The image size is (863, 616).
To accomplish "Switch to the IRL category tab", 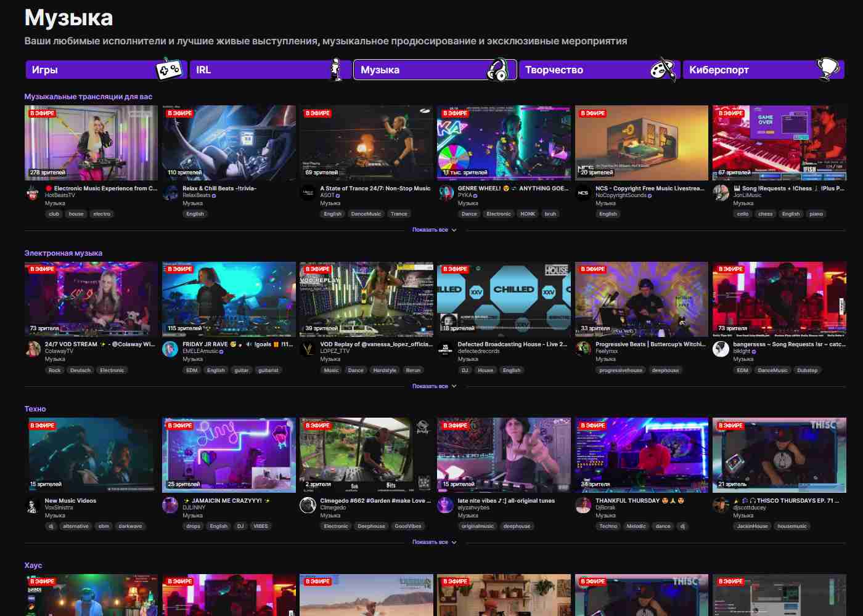I will coord(270,70).
